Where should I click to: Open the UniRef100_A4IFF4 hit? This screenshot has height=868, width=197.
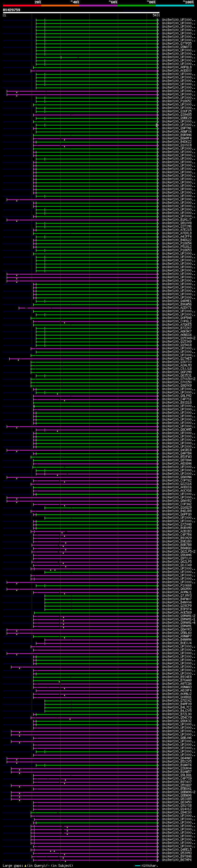(x=177, y=236)
